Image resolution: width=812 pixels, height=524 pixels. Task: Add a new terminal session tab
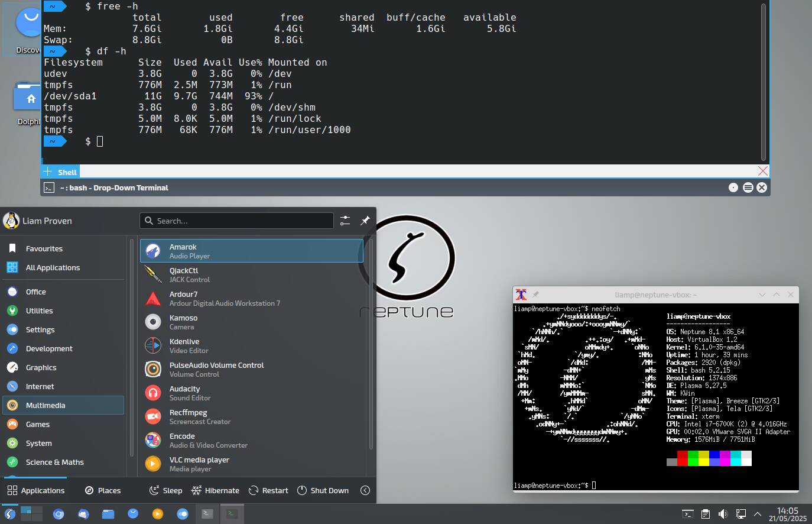tap(48, 172)
